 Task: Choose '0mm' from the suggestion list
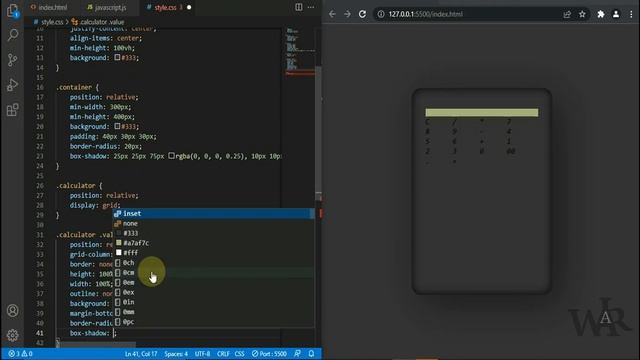[213, 312]
